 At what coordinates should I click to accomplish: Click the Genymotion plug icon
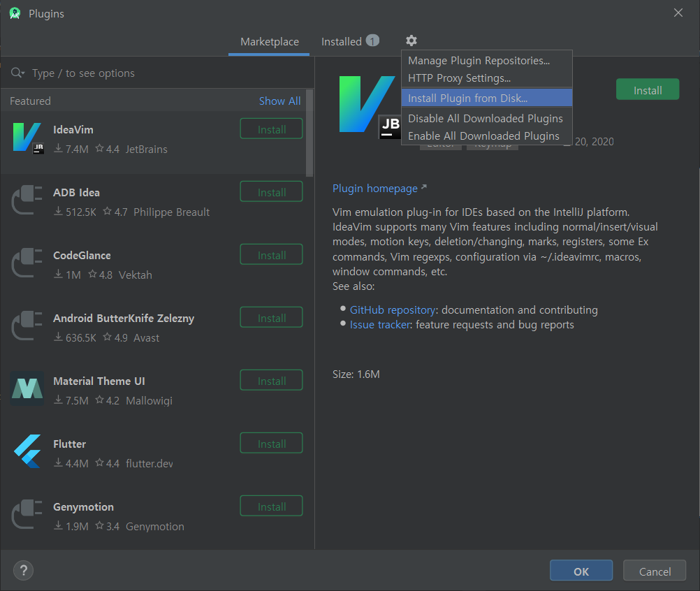click(x=27, y=514)
